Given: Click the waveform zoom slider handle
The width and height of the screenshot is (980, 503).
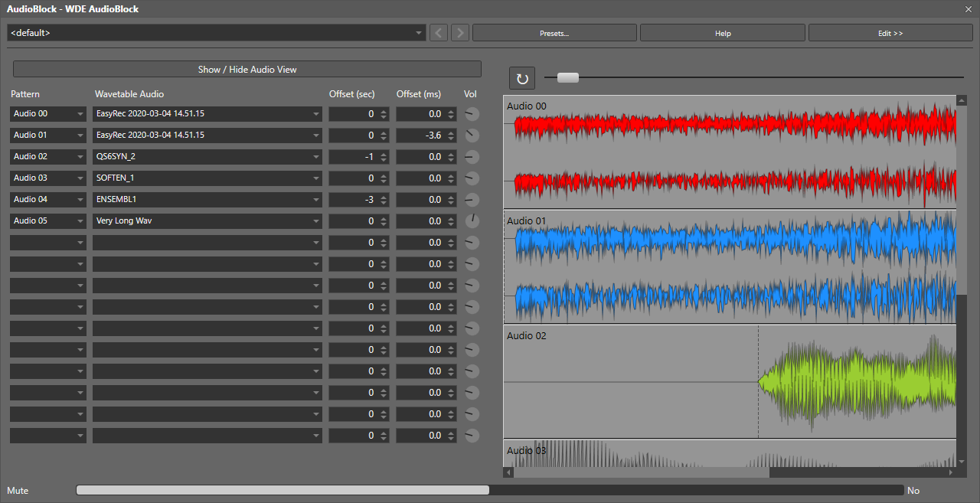Looking at the screenshot, I should coord(568,77).
